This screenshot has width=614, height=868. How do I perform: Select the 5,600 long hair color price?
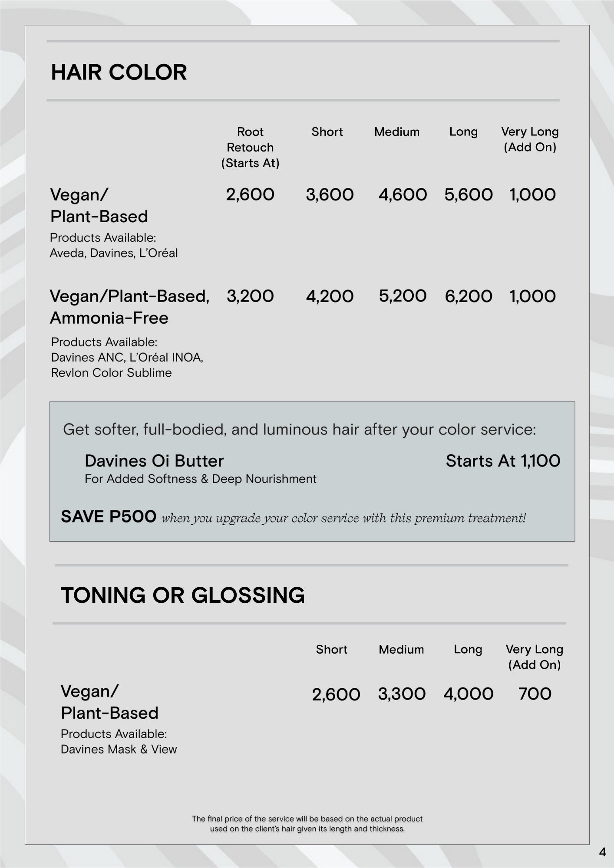(x=468, y=194)
